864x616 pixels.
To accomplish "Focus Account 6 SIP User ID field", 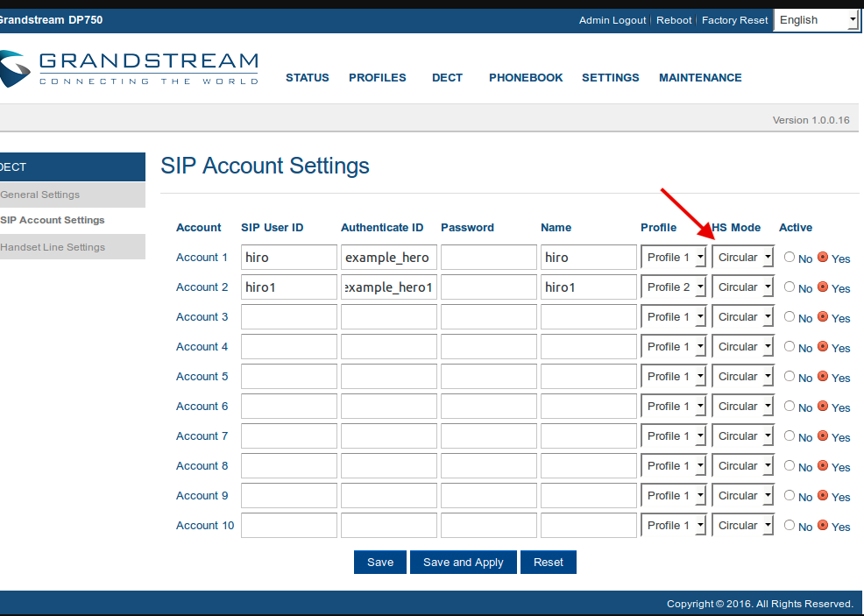I will tap(289, 406).
